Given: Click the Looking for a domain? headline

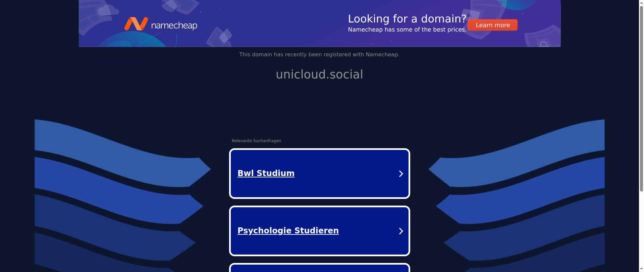Looking at the screenshot, I should click(x=407, y=19).
